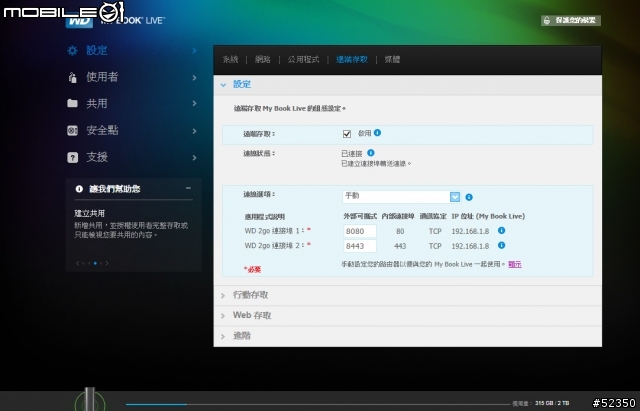The image size is (640, 411).
Task: Open the 共用 sidebar menu
Action: [x=97, y=104]
